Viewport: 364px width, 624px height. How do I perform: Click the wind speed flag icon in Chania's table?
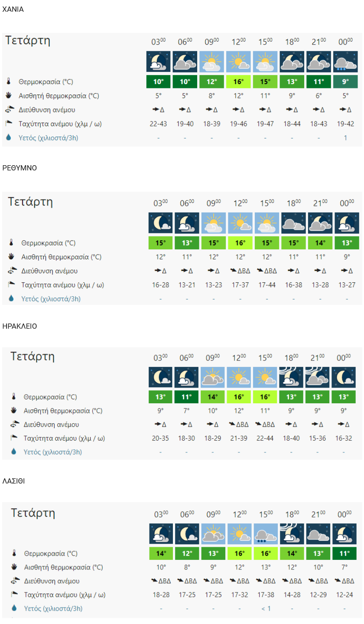(x=9, y=124)
